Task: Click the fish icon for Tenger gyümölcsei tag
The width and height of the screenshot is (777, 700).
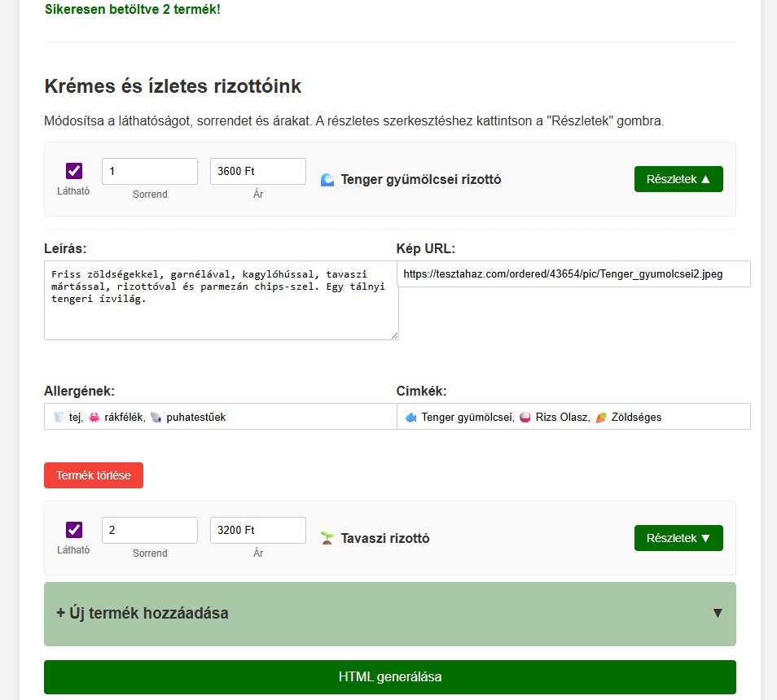Action: tap(410, 417)
